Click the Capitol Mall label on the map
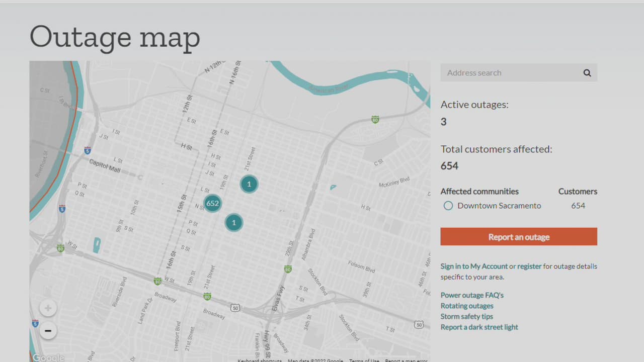Viewport: 644px width, 362px height. tap(105, 166)
